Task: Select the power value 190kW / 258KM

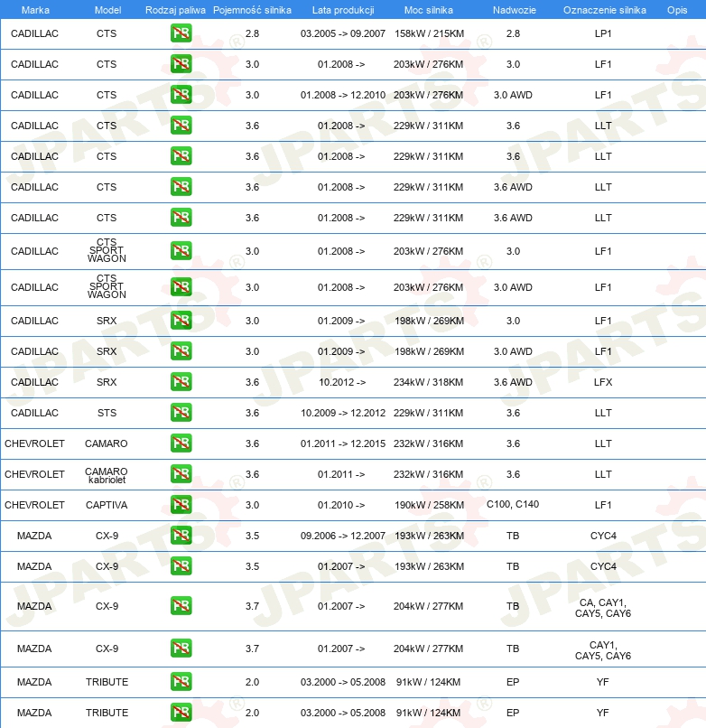Action: (429, 505)
